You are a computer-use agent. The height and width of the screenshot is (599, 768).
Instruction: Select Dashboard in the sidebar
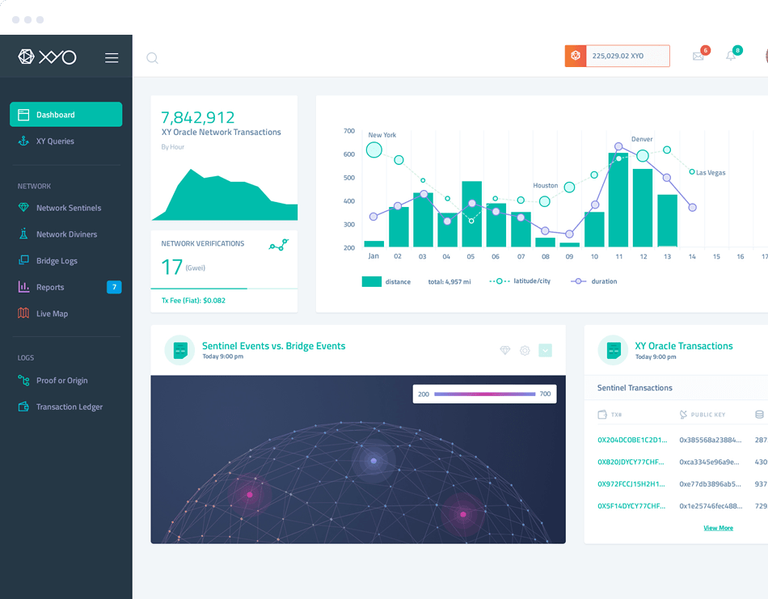click(66, 115)
